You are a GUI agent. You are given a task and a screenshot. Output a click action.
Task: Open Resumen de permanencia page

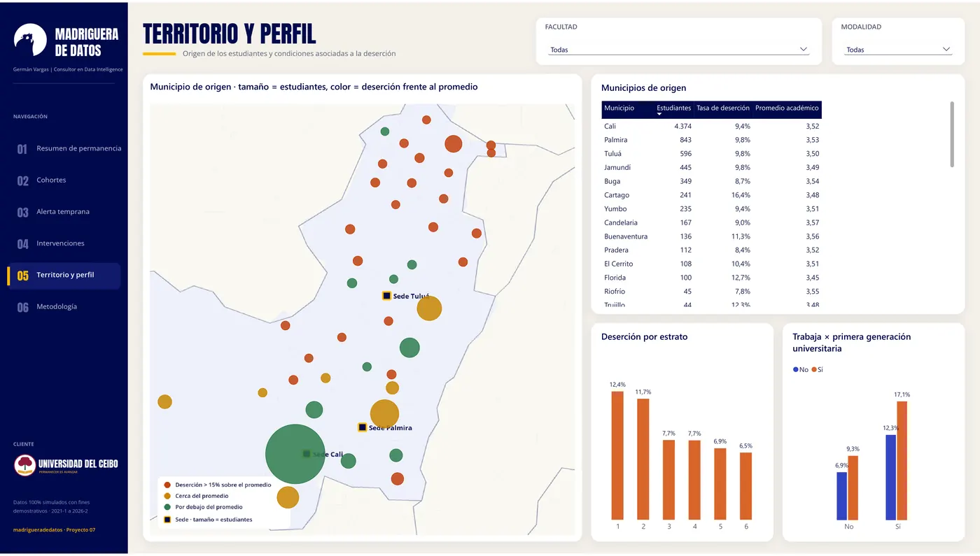coord(64,148)
